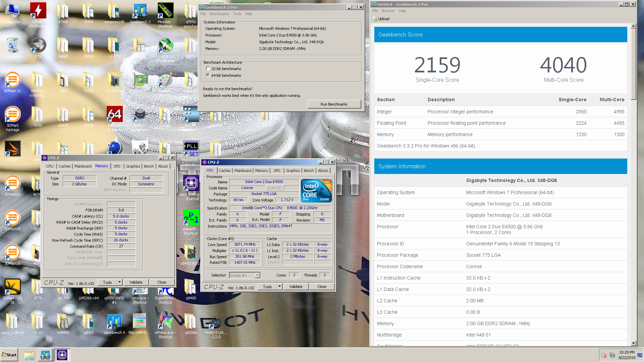Launch the MemSet shortcut icon
This screenshot has height=362, width=644.
165,15
